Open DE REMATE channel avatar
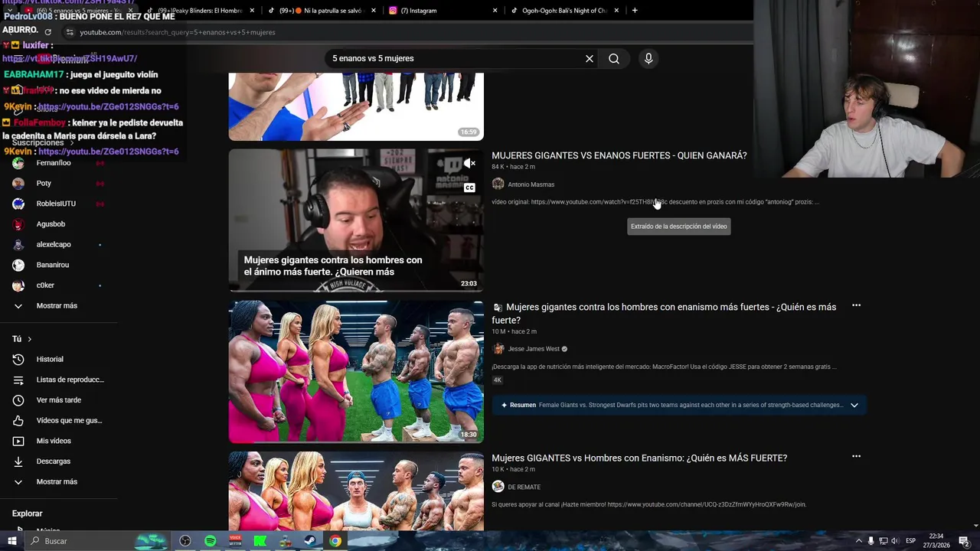Viewport: 980px width, 551px height. 498,487
